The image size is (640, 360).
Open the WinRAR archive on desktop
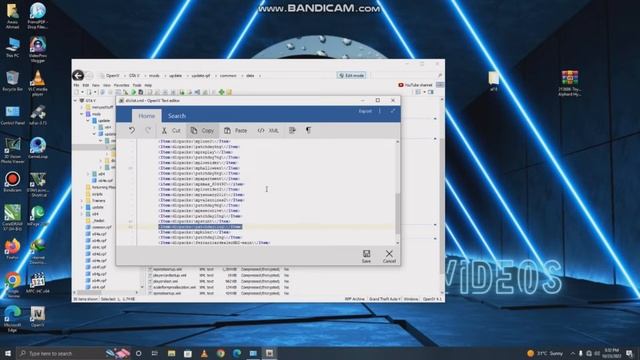(x=569, y=83)
